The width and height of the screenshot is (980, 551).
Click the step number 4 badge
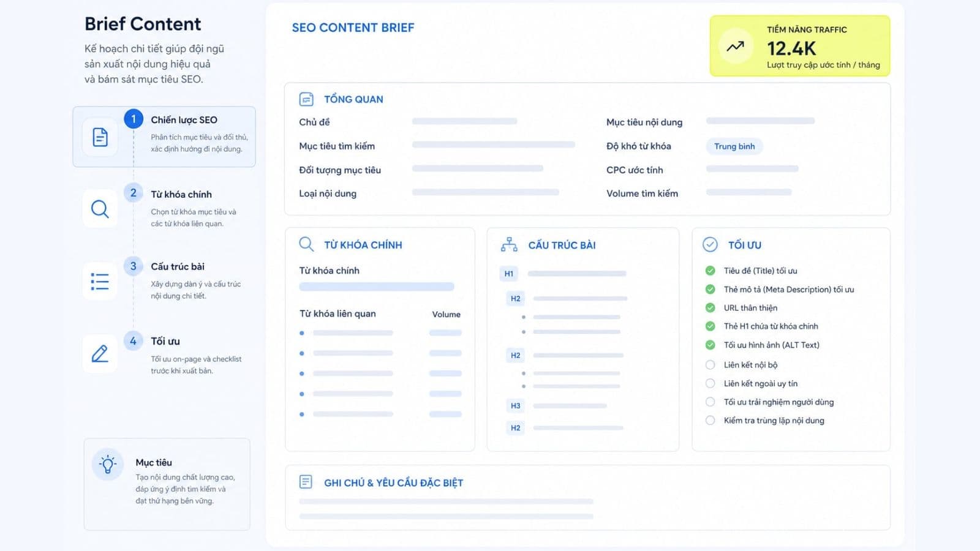tap(134, 341)
